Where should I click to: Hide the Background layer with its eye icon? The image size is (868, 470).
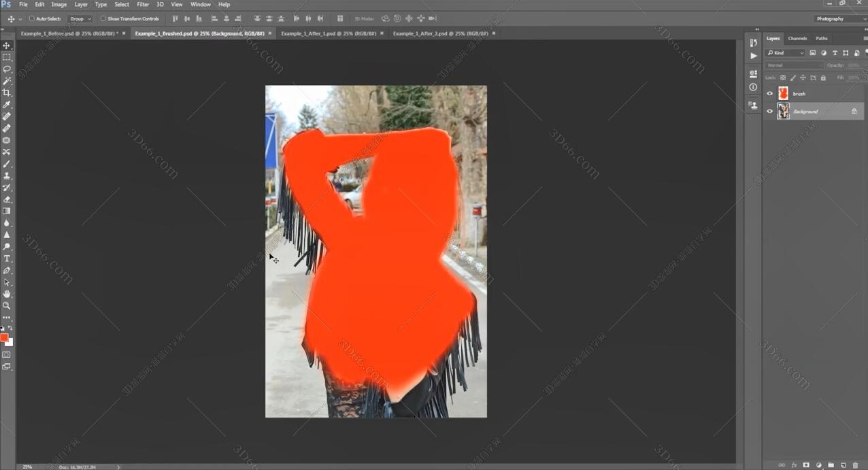770,112
